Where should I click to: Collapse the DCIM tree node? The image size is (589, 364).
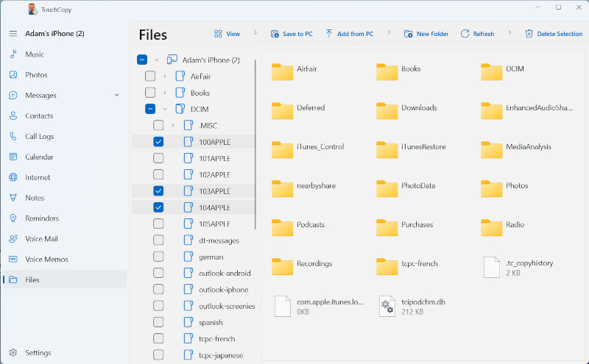tap(165, 109)
